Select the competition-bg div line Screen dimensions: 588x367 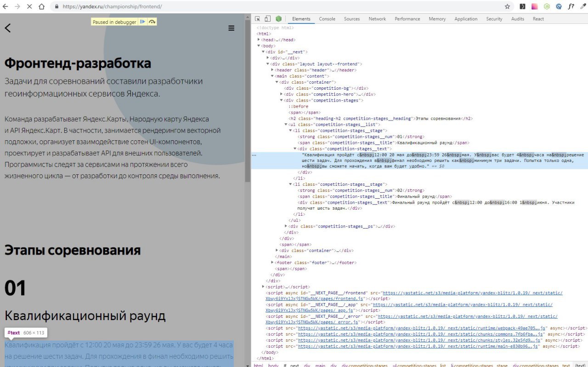[x=326, y=88]
